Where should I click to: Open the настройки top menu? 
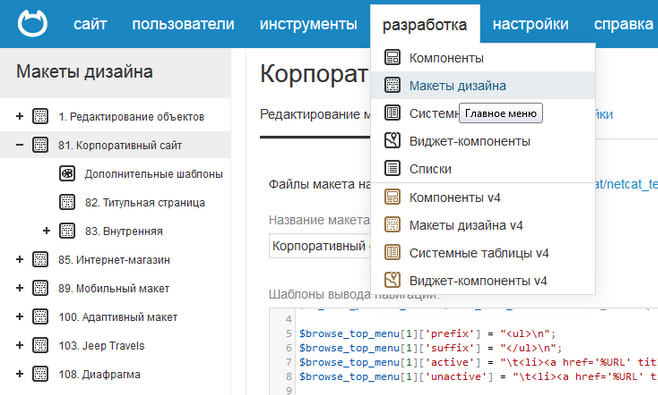click(x=530, y=24)
